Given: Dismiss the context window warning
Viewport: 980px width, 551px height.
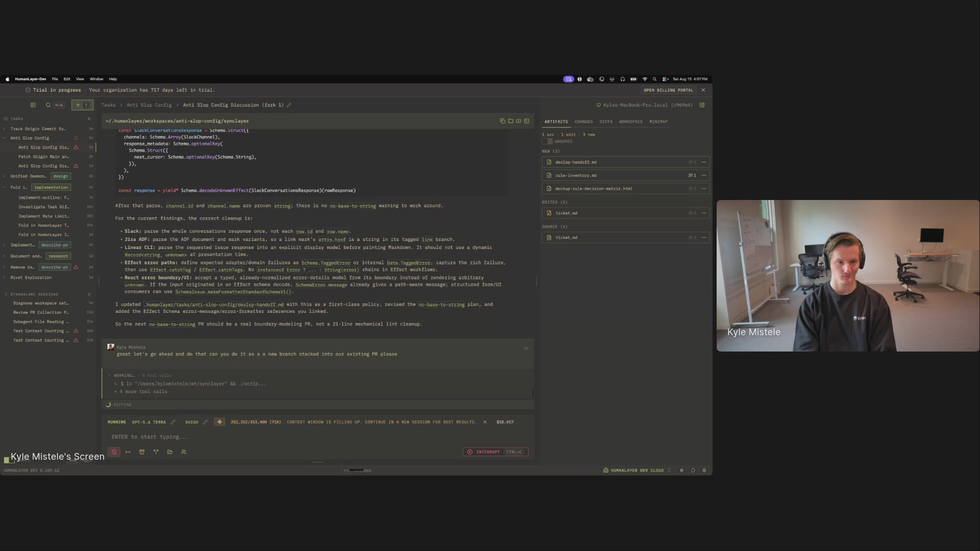Looking at the screenshot, I should [485, 422].
